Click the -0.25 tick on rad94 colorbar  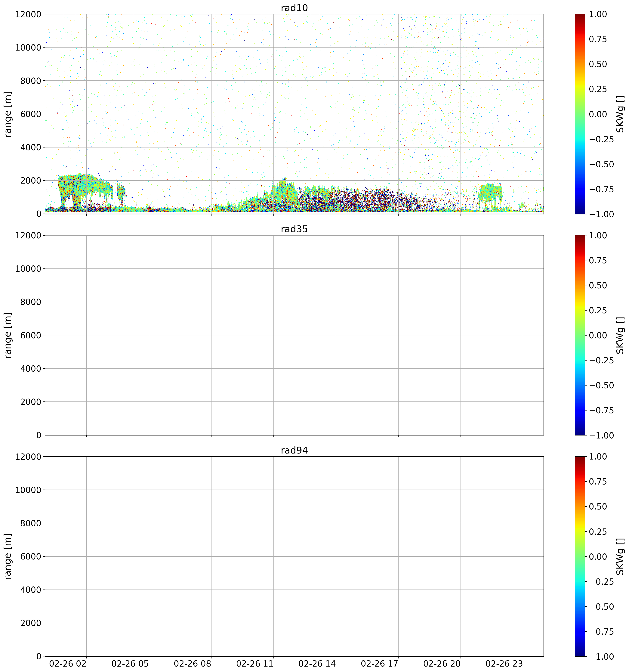click(x=601, y=581)
